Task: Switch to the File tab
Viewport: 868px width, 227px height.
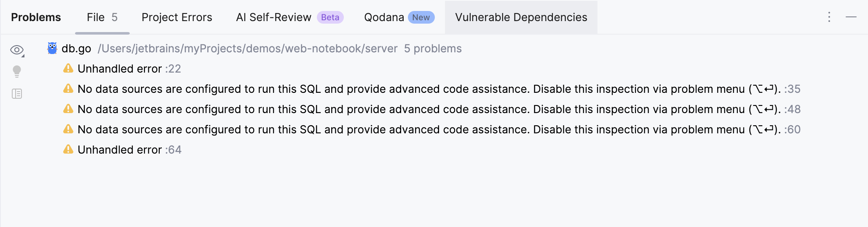Action: click(x=102, y=17)
